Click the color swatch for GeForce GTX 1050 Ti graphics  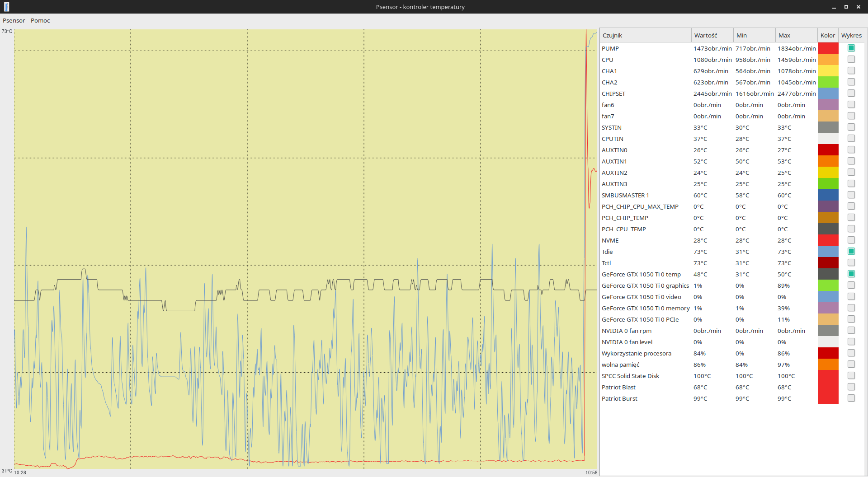828,285
